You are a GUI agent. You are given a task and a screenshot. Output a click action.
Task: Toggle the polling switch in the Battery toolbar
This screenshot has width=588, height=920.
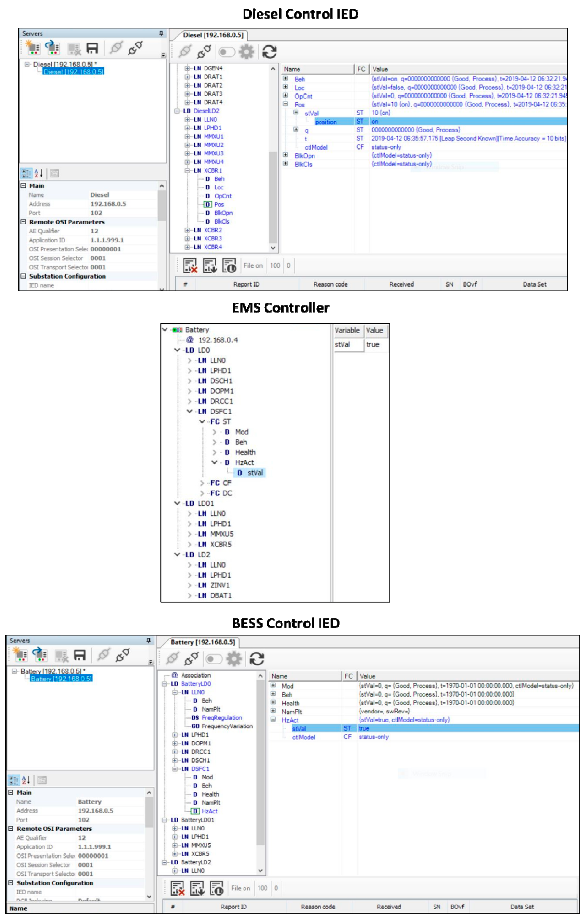pos(213,659)
